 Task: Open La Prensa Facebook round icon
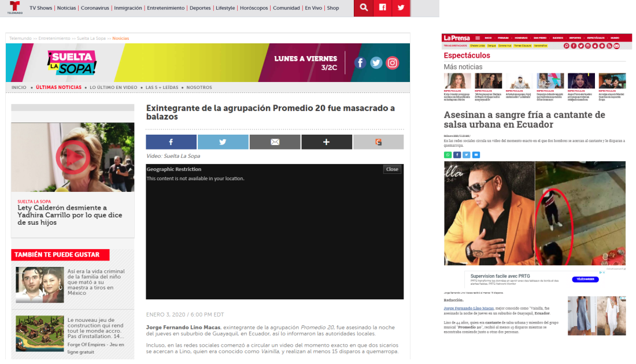tap(574, 46)
